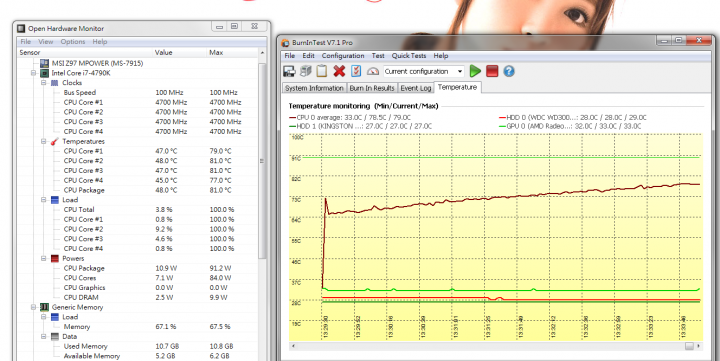Click the blue CPU Load category icon
This screenshot has width=720, height=361.
(55, 200)
